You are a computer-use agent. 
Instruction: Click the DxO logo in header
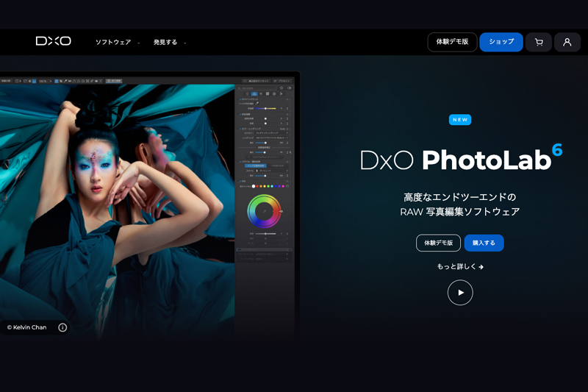pyautogui.click(x=53, y=41)
